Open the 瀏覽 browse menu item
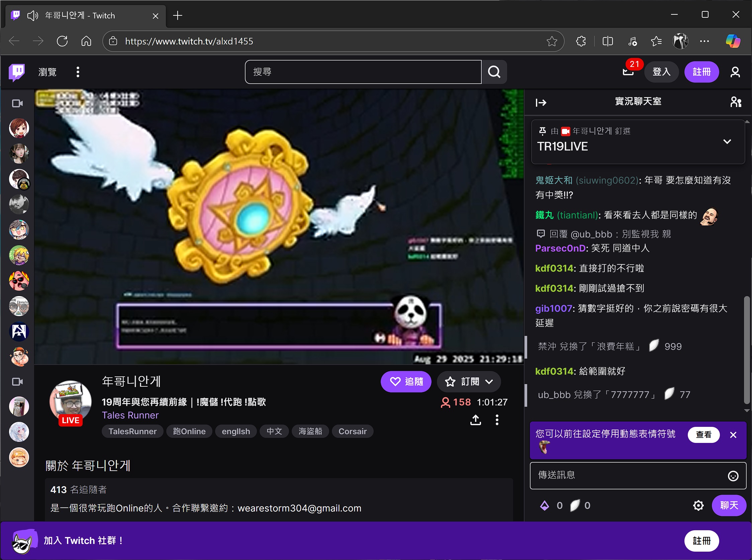The image size is (752, 560). (48, 72)
